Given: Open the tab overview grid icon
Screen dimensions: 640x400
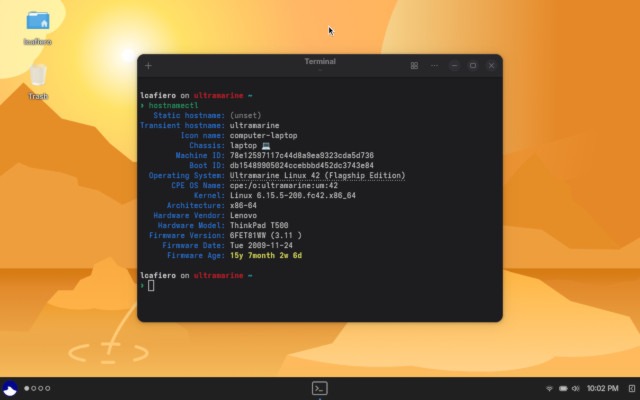Looking at the screenshot, I should pyautogui.click(x=414, y=66).
